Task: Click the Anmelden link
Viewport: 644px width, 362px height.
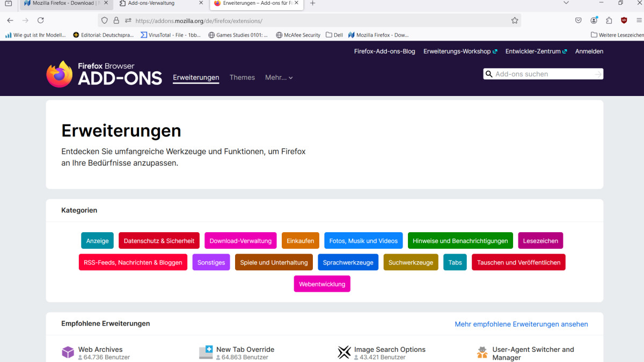Action: click(x=589, y=51)
